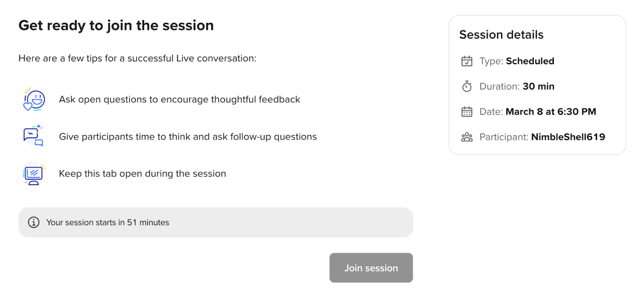Click the stopwatch Duration icon

[x=467, y=86]
